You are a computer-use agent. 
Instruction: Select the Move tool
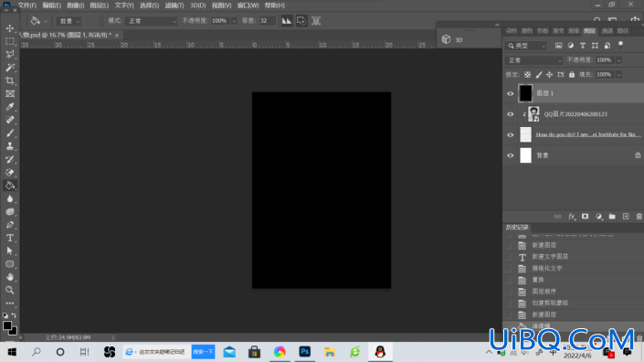click(10, 28)
